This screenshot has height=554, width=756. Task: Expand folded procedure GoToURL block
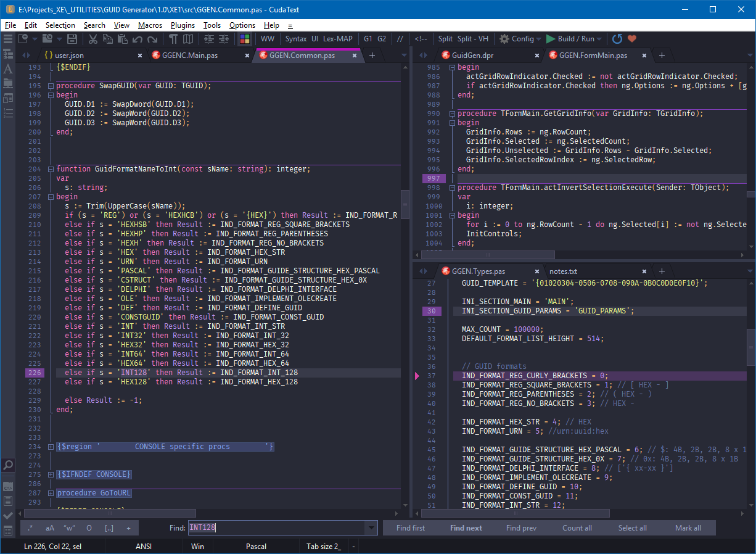(51, 493)
